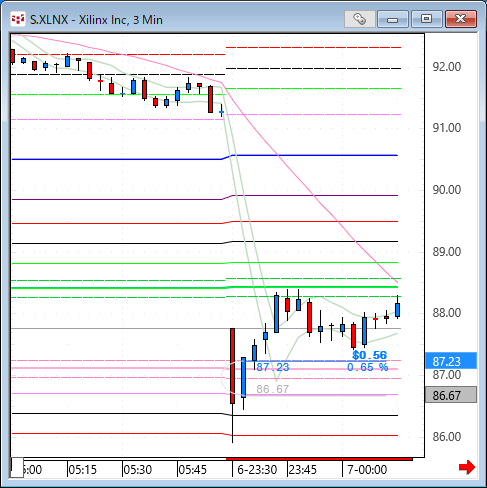The height and width of the screenshot is (488, 487).
Task: Minimize the S.XLNX chart window
Action: 393,19
